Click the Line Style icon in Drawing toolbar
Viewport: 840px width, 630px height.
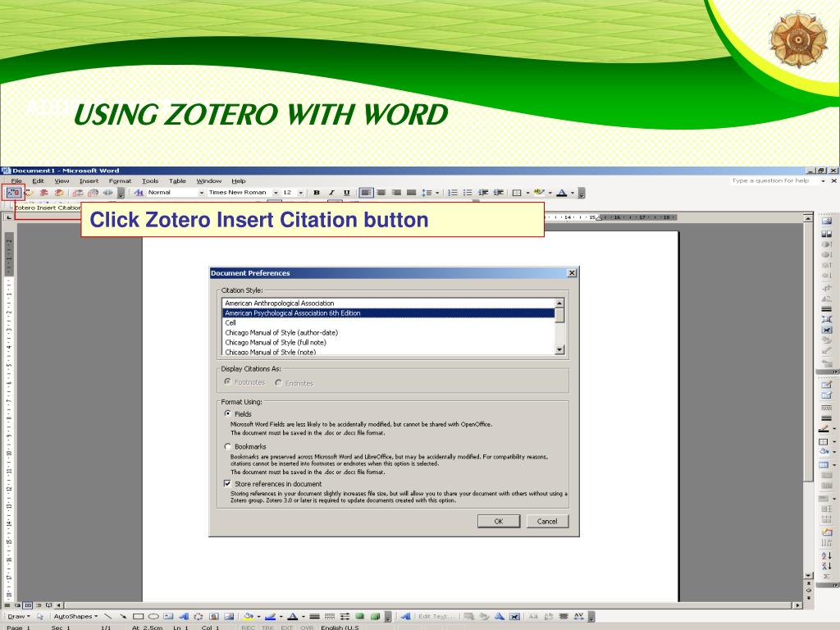pos(314,616)
